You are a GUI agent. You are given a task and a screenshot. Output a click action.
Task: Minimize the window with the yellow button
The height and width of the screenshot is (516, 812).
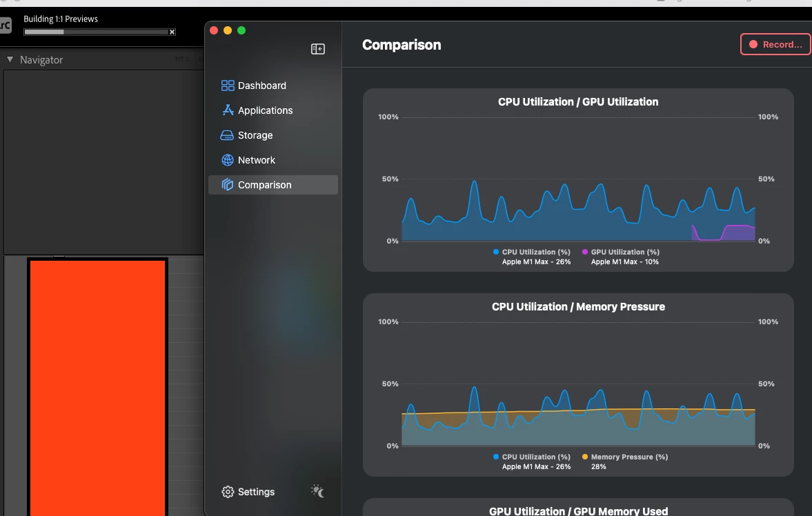(228, 30)
